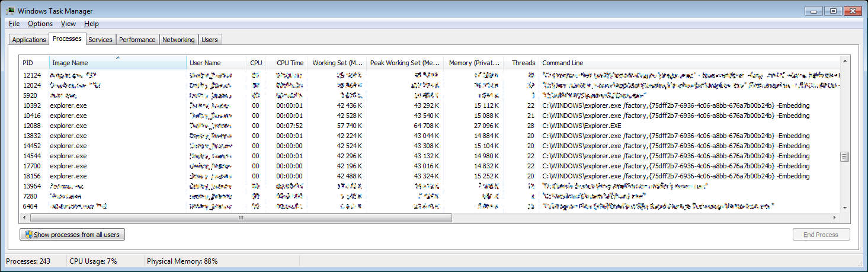Switch to the Performance tab
The height and width of the screenshot is (272, 868).
point(137,40)
